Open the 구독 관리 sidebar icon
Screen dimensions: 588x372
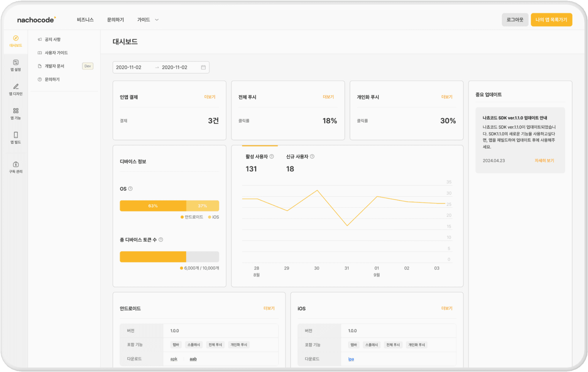pyautogui.click(x=16, y=164)
